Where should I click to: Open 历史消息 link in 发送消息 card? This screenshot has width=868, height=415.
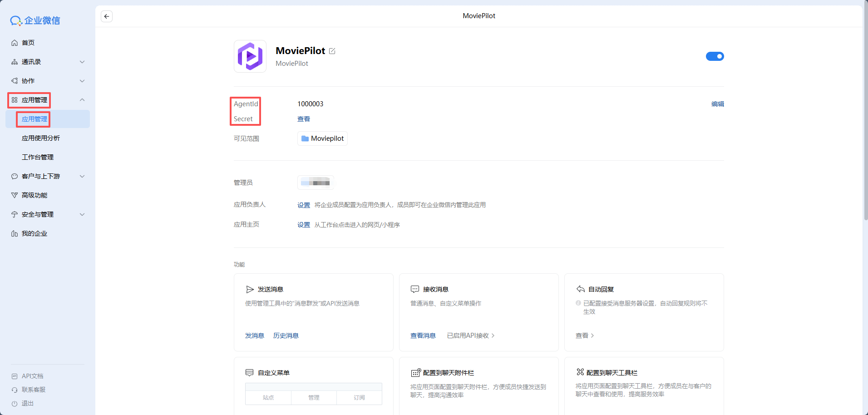point(286,336)
